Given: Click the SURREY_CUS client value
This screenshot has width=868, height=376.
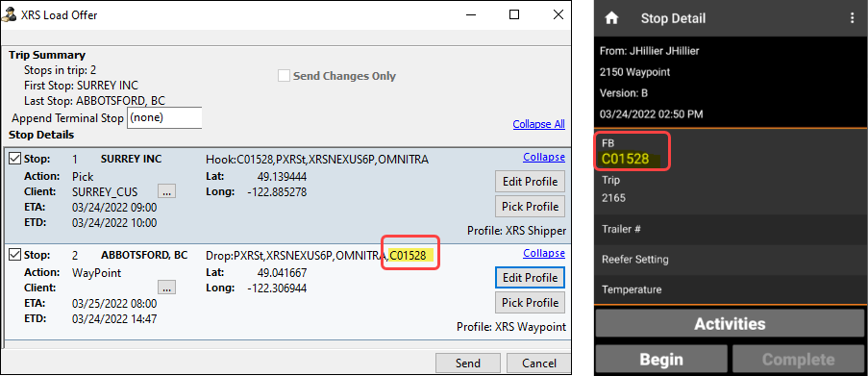Looking at the screenshot, I should 106,192.
